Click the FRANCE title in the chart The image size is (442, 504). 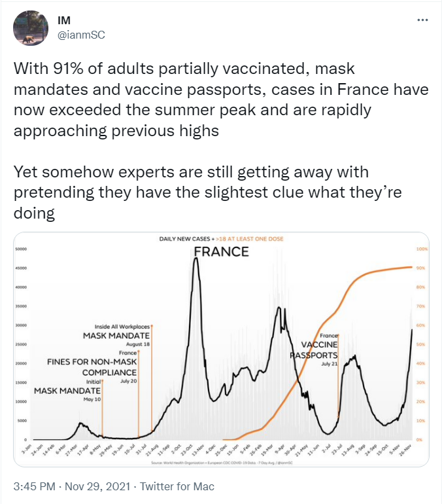[x=220, y=252]
